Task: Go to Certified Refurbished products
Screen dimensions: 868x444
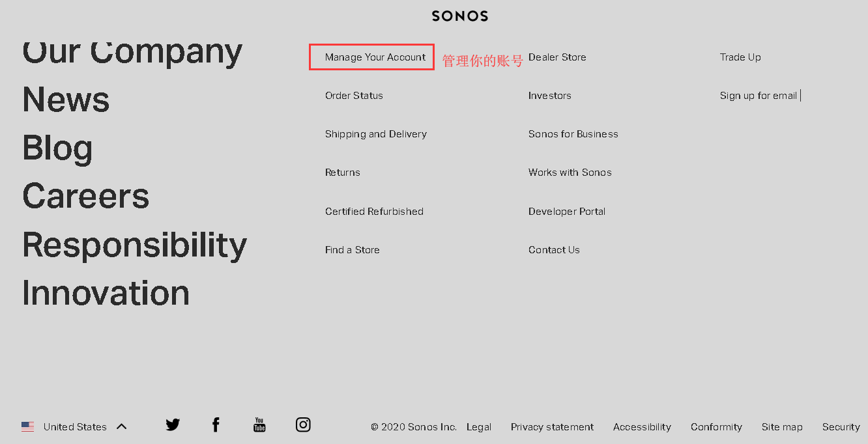Action: [x=374, y=212]
